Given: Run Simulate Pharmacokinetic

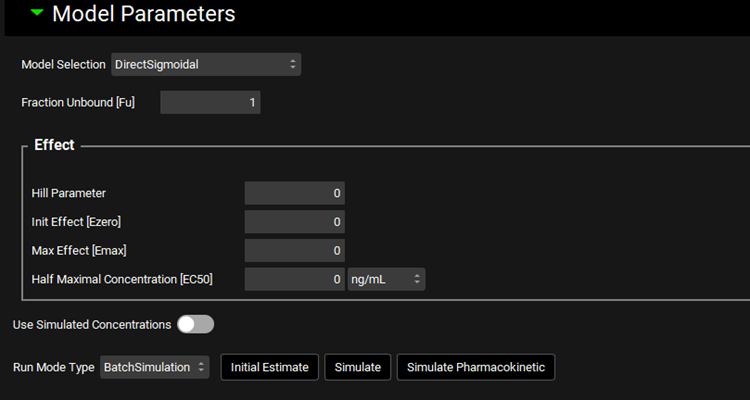Looking at the screenshot, I should [476, 367].
